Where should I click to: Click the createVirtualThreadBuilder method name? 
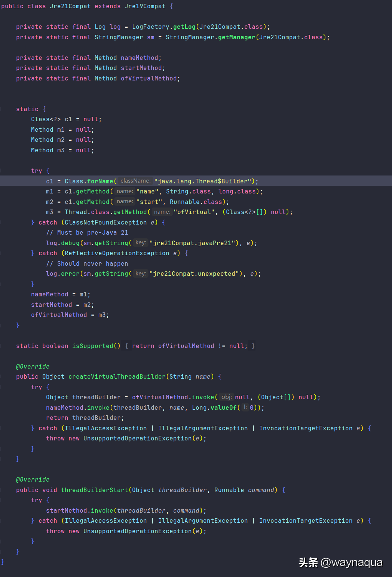[x=117, y=377]
